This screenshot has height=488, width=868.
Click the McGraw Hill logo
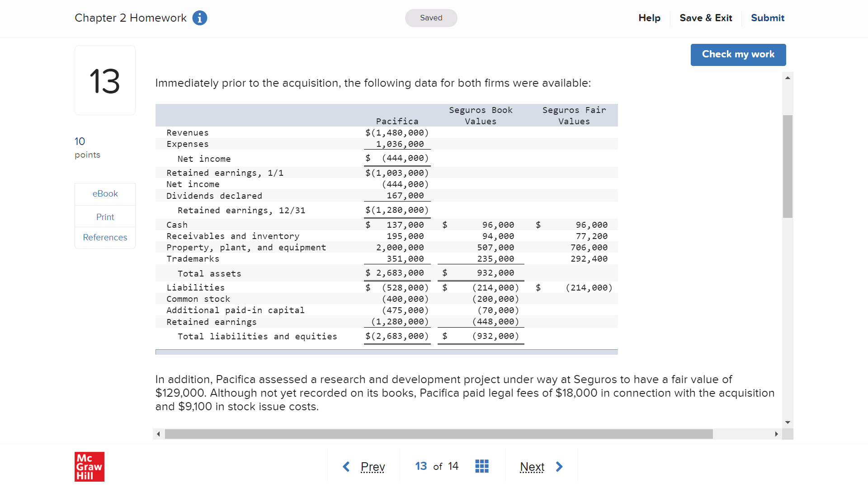click(89, 467)
